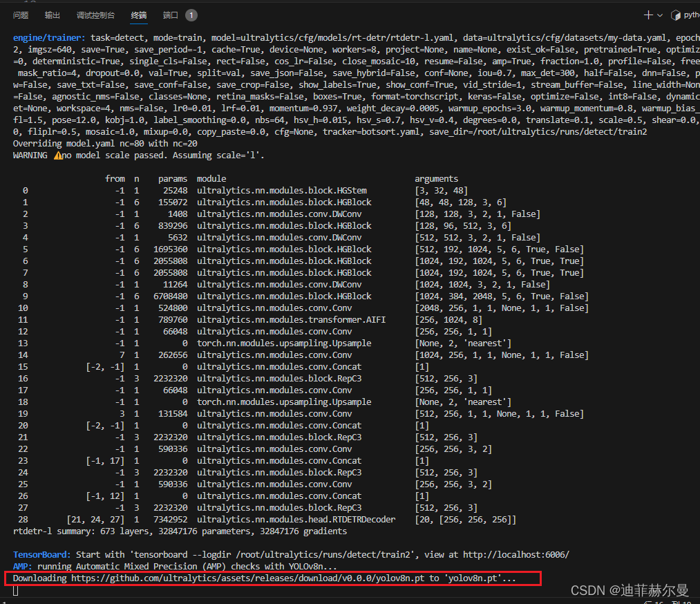Click 'ultralytics.nn.modules.head.RTDETRDecoder' module name
Image resolution: width=700 pixels, height=604 pixels.
[296, 519]
